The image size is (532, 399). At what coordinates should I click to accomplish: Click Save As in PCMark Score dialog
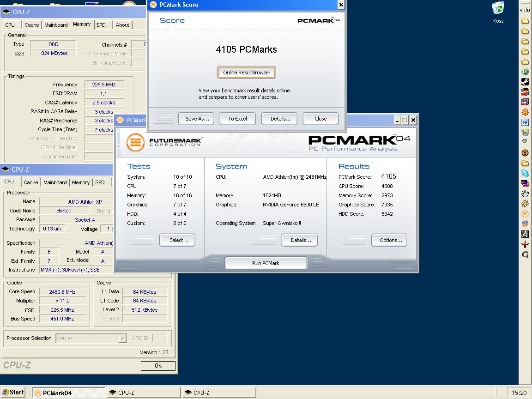click(x=196, y=119)
